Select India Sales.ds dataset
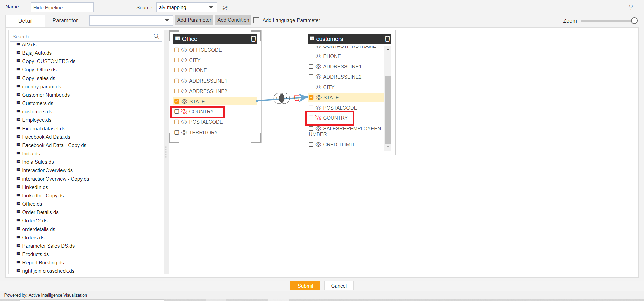Screen dimensions: 644x301 (38, 162)
